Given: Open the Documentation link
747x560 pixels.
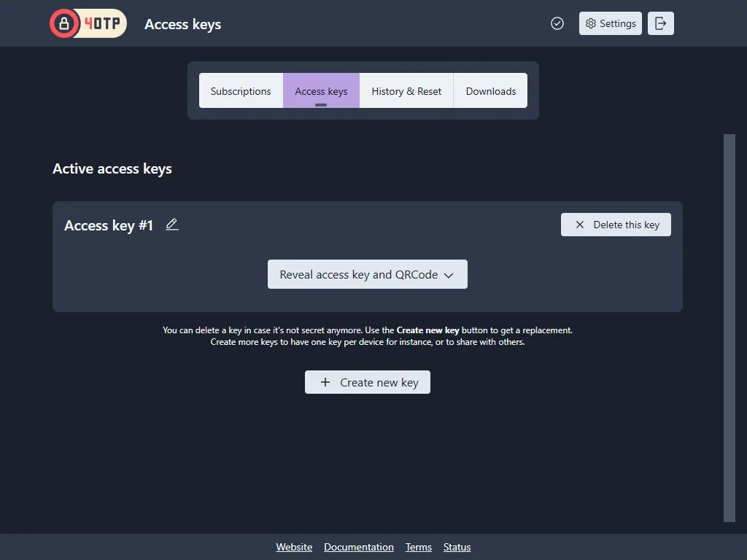Looking at the screenshot, I should pyautogui.click(x=359, y=547).
